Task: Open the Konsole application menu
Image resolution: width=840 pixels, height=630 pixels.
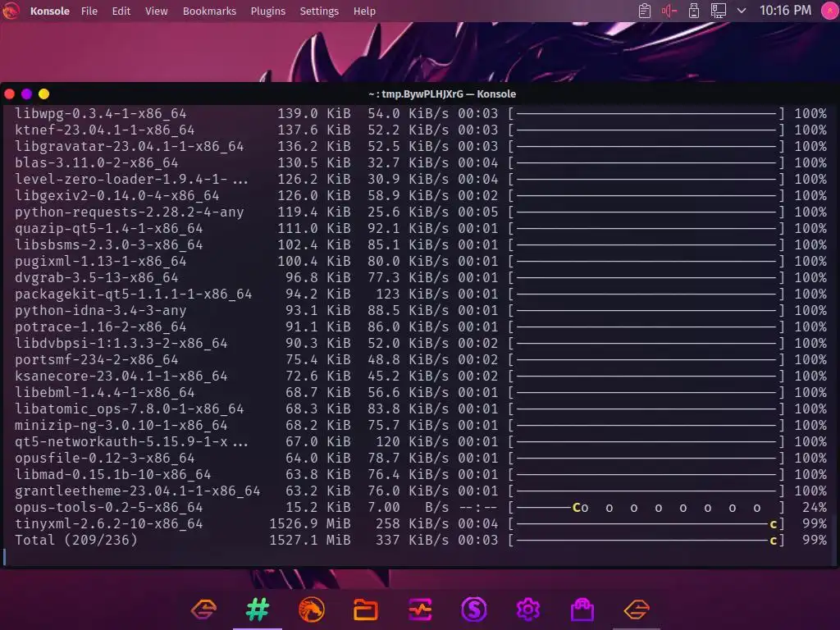Action: pyautogui.click(x=50, y=11)
